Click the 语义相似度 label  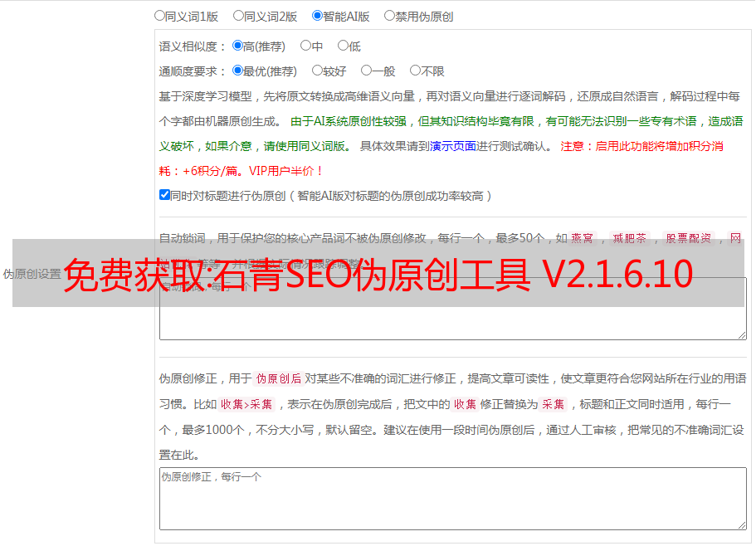click(x=193, y=46)
